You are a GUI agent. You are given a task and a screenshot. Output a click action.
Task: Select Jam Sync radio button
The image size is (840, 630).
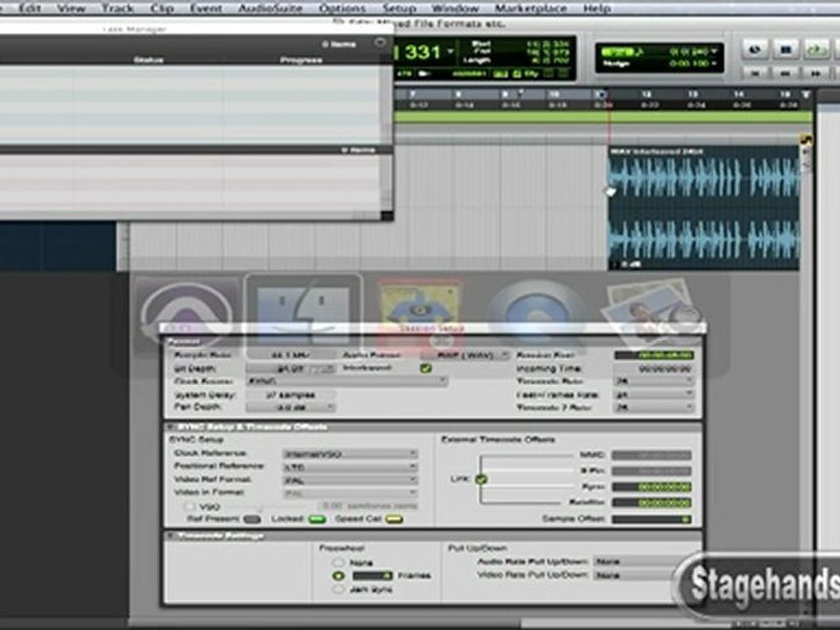pos(338,589)
